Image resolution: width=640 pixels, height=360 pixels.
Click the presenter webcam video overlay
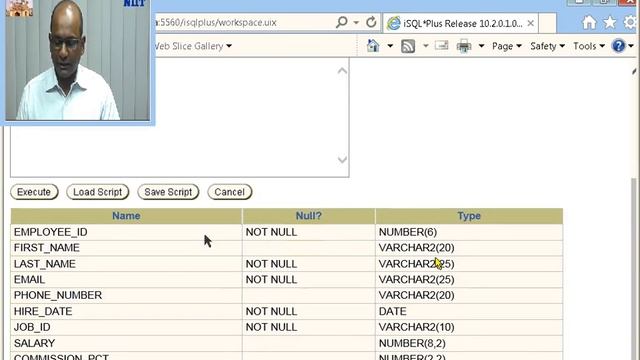tap(78, 60)
